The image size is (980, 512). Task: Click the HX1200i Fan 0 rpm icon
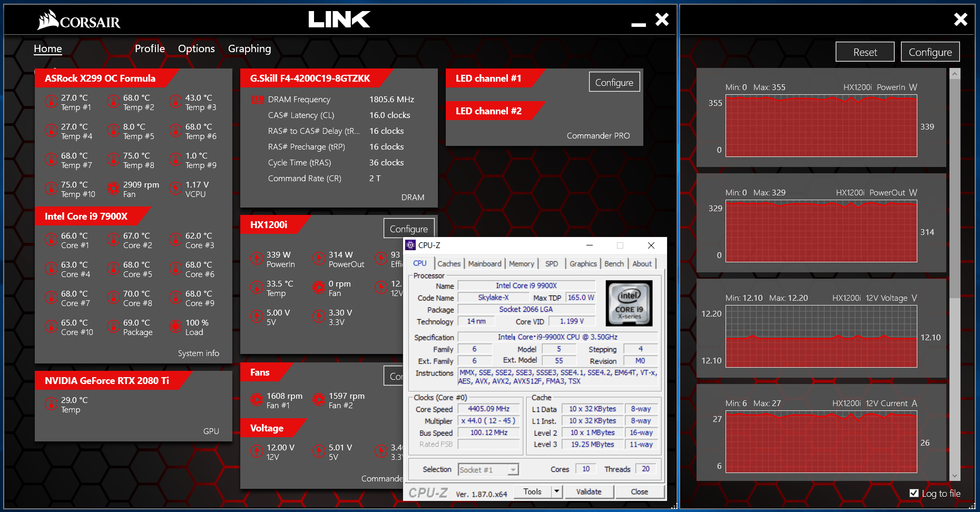pyautogui.click(x=319, y=287)
